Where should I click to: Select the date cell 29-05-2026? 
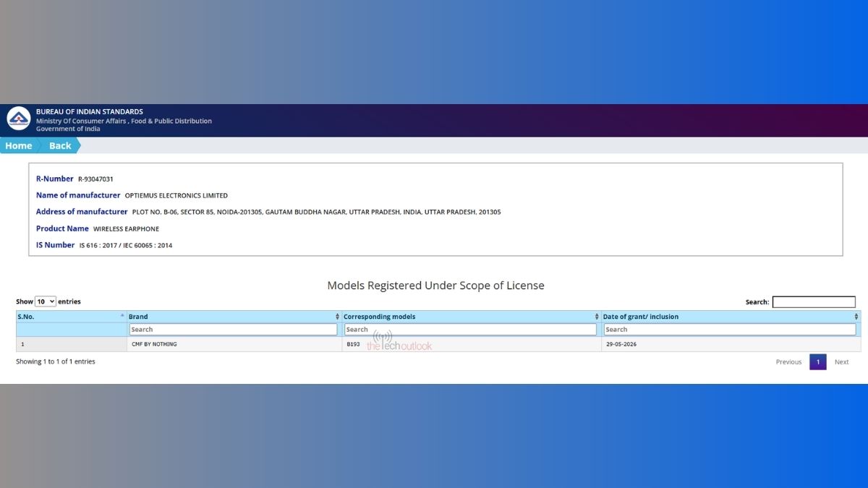[x=731, y=344]
